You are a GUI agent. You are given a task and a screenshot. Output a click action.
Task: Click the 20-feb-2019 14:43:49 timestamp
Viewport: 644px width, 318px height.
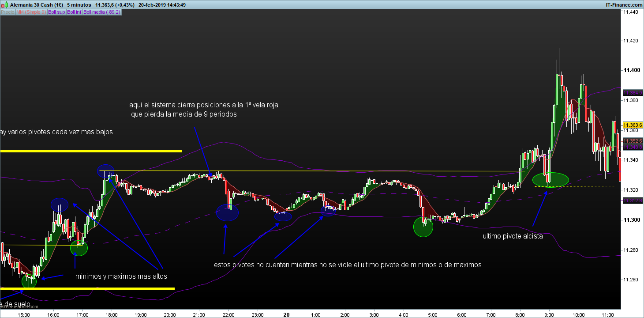coord(161,4)
